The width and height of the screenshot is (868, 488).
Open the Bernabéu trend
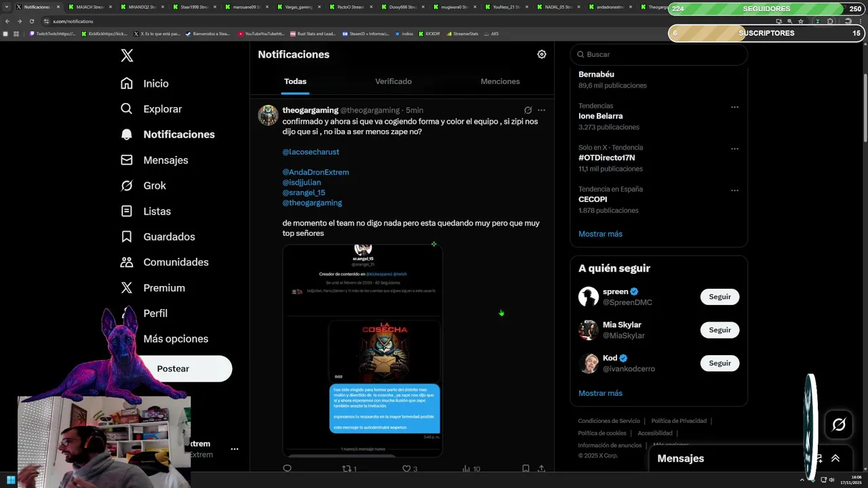click(596, 75)
